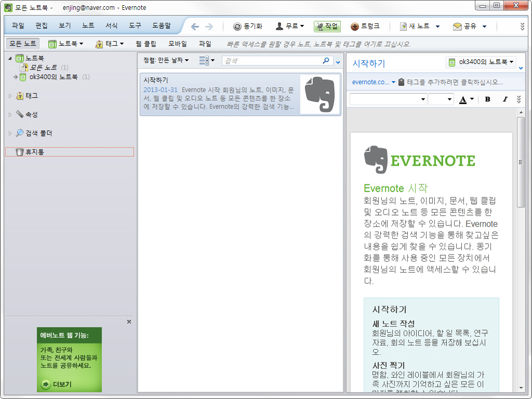Click the 공유 share envelope icon

tap(457, 26)
